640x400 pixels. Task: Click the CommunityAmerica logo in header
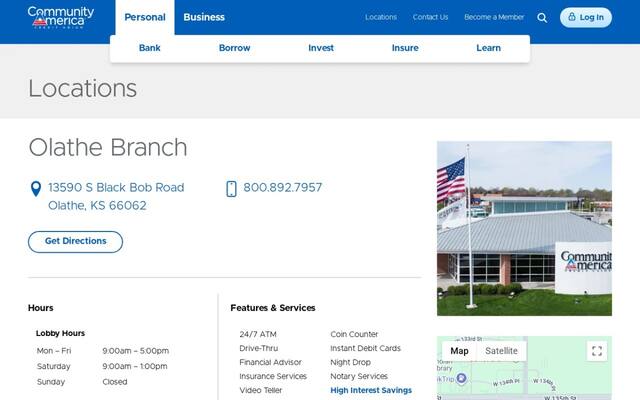61,17
